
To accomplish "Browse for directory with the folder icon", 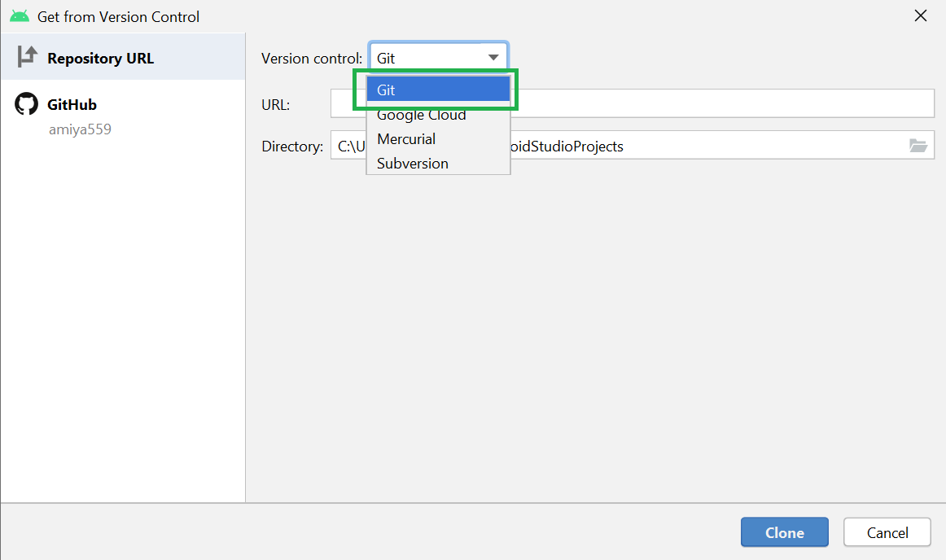I will pos(918,146).
